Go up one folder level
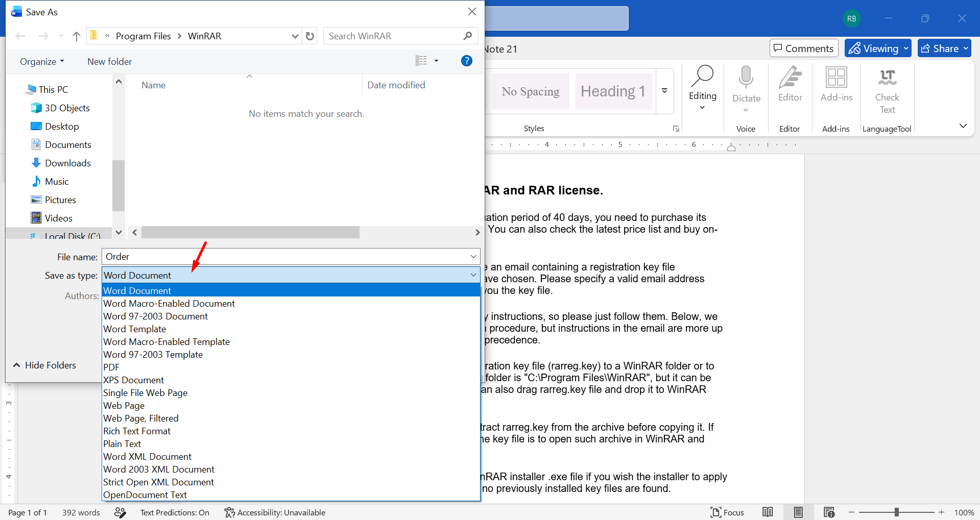980x520 pixels. (x=77, y=36)
